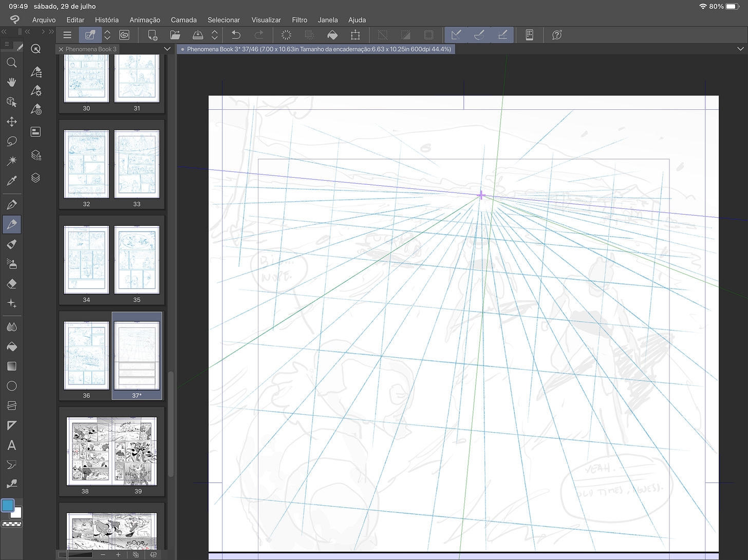Select the Zoom magnifier tool
This screenshot has height=560, width=748.
pos(11,63)
